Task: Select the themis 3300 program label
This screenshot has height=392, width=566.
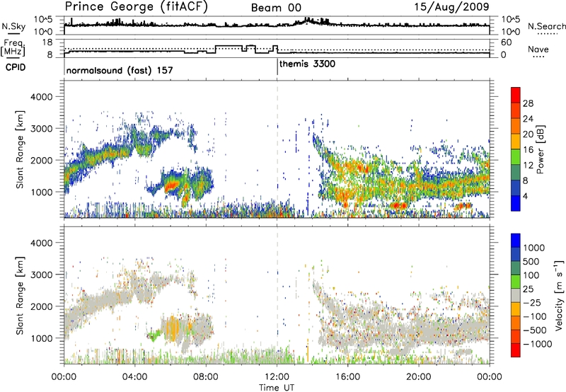Action: [307, 64]
